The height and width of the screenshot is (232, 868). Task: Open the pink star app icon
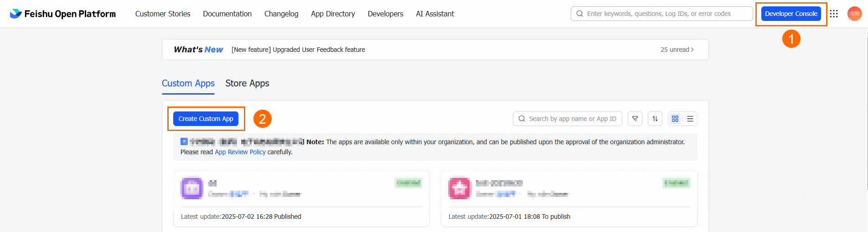click(x=460, y=188)
